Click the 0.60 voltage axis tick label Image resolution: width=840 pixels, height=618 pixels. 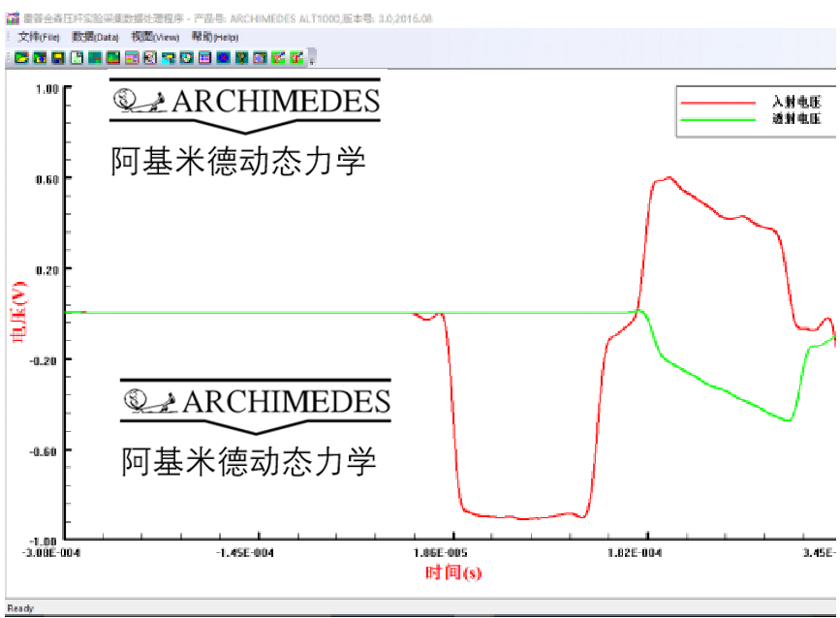47,179
